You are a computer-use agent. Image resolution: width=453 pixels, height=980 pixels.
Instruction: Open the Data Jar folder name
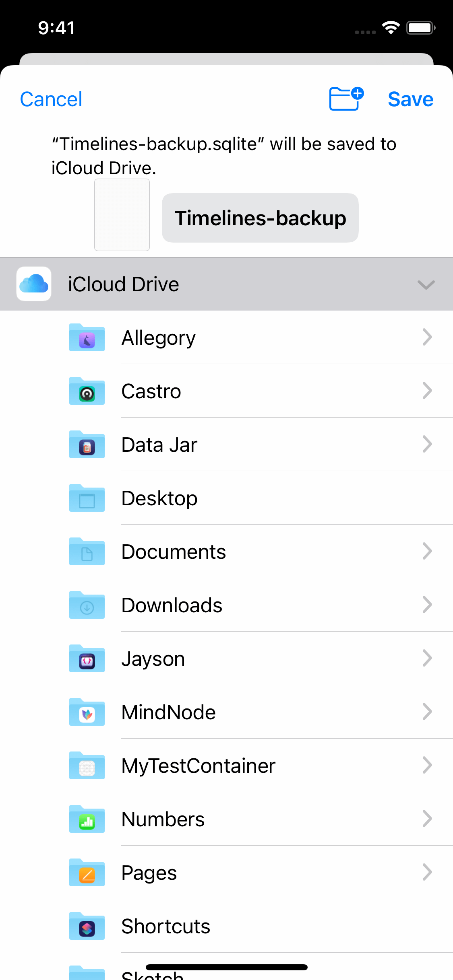point(159,445)
